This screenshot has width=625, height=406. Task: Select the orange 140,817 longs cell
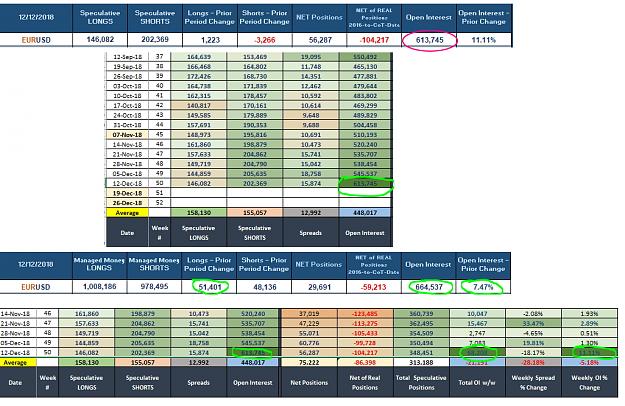tap(199, 106)
